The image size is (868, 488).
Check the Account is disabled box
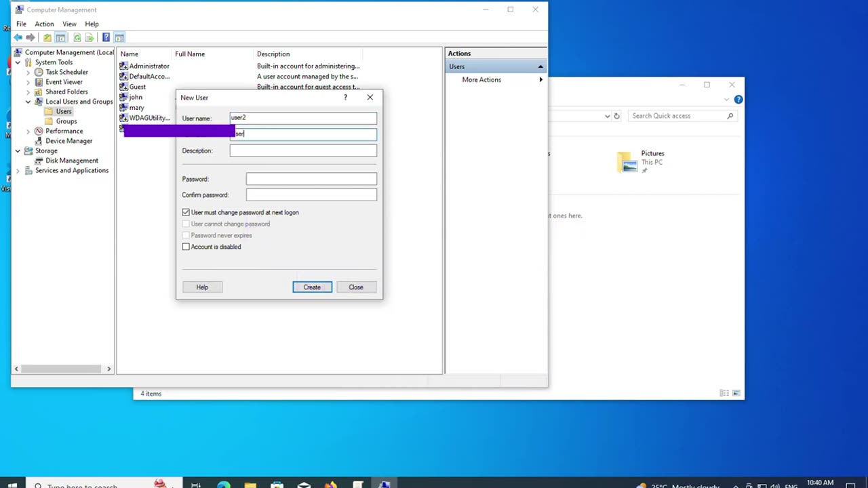[186, 247]
